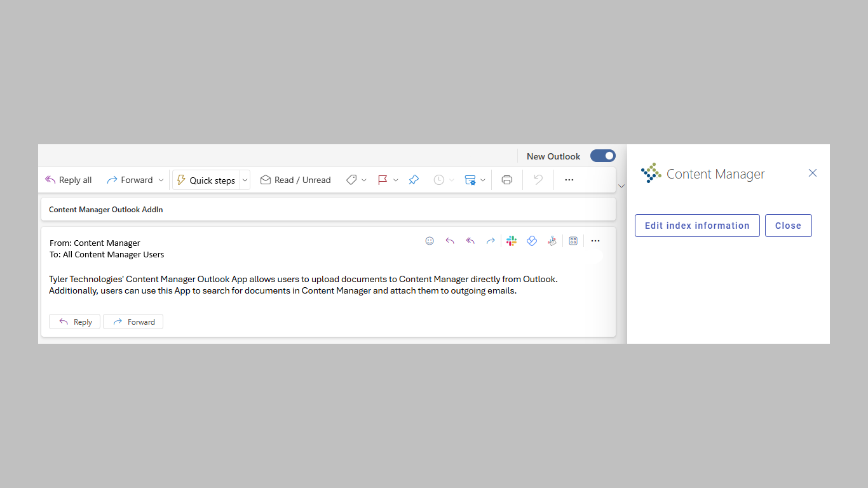Click Edit index information button
Viewport: 868px width, 488px height.
(697, 226)
